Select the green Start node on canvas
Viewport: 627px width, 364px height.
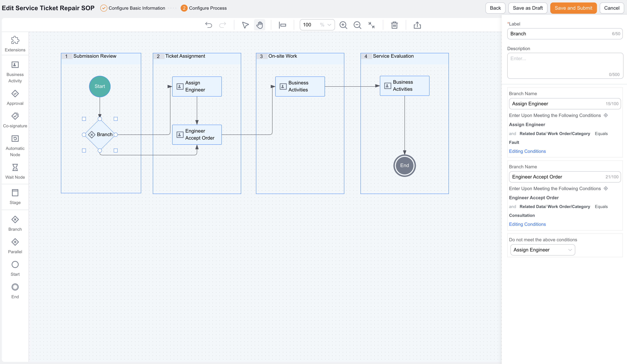[x=100, y=86]
